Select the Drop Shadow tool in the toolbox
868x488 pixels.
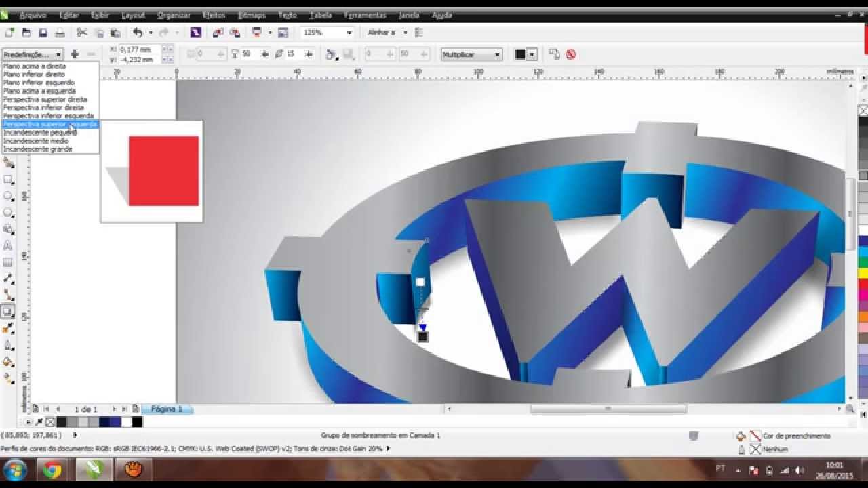click(8, 312)
